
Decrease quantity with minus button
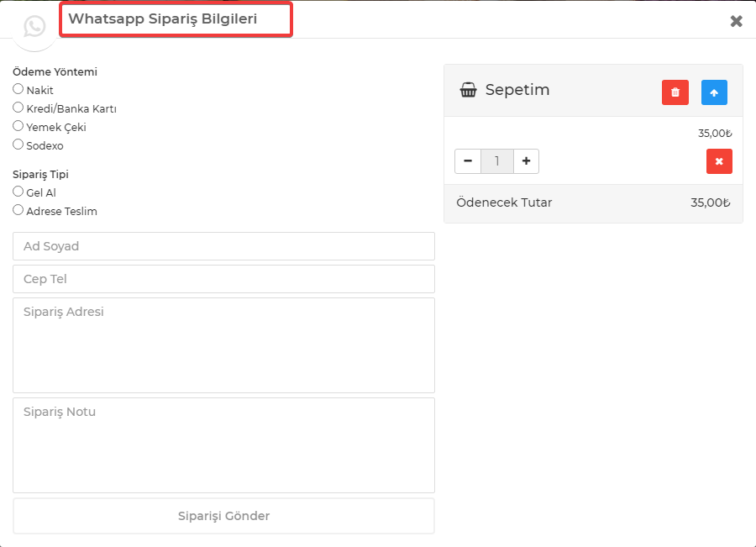[468, 161]
